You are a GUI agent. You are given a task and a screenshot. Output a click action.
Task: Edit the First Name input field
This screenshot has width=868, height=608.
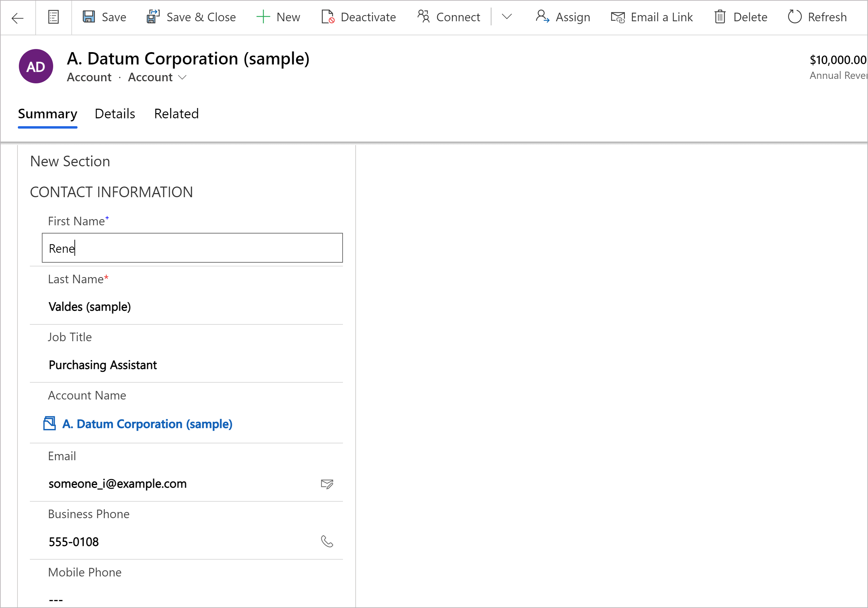pos(193,248)
